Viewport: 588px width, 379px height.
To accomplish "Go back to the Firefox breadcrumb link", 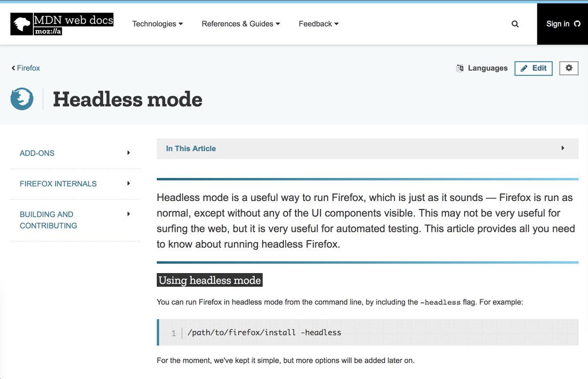I will click(28, 68).
